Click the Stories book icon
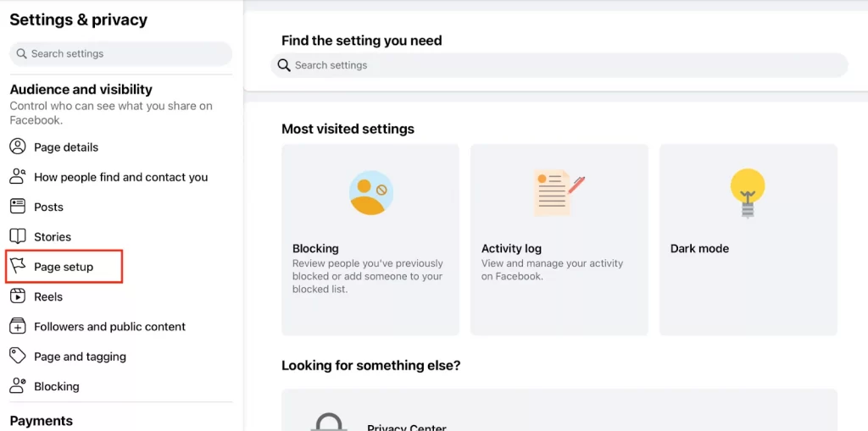 coord(18,236)
